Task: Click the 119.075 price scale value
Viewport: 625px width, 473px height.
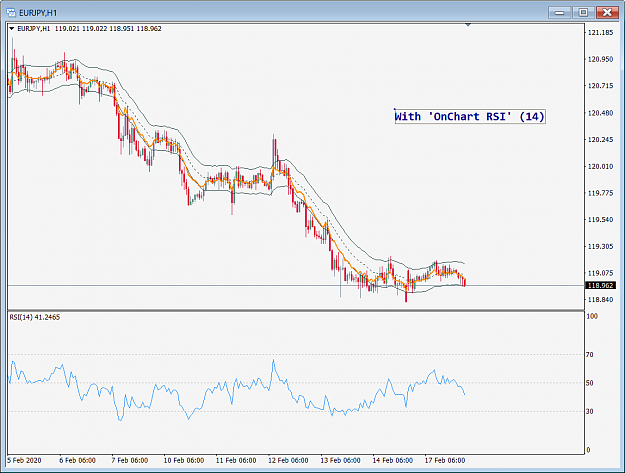Action: 601,273
